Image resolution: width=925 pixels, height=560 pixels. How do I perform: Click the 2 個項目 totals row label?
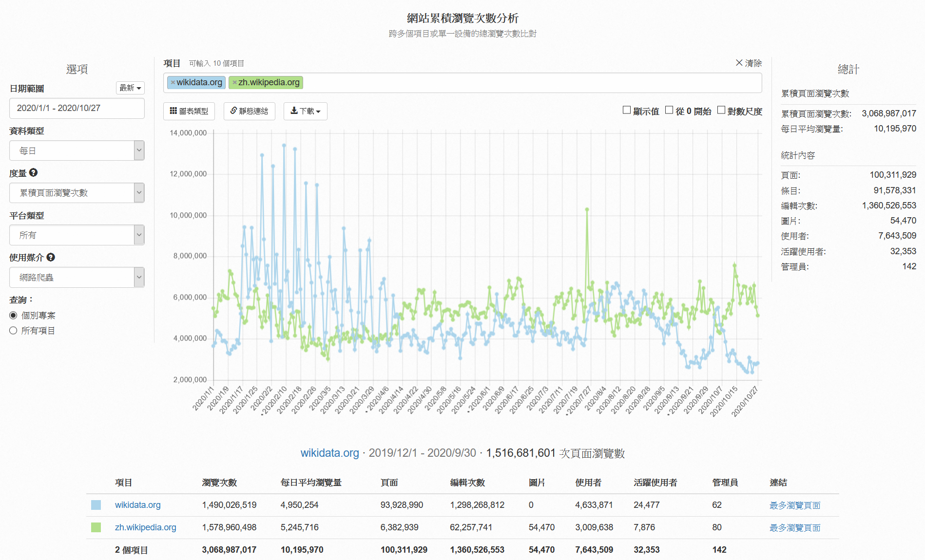click(132, 550)
